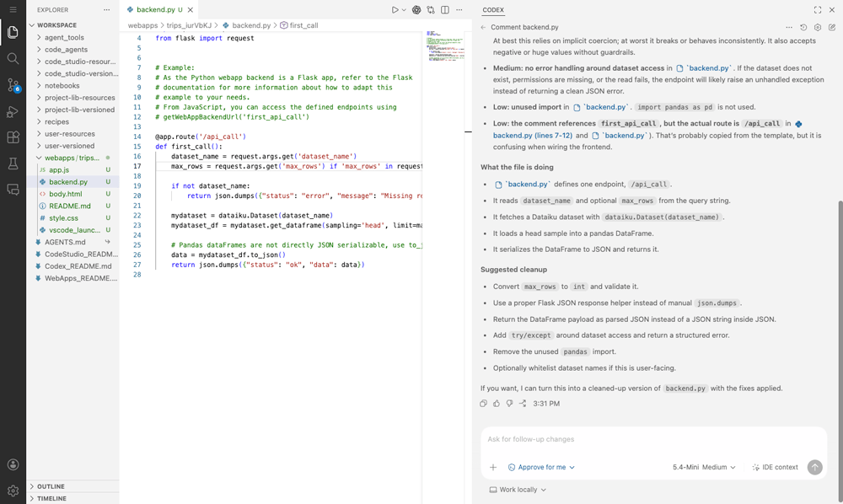Click first_call in the breadcrumb
This screenshot has height=504, width=843.
pyautogui.click(x=303, y=25)
